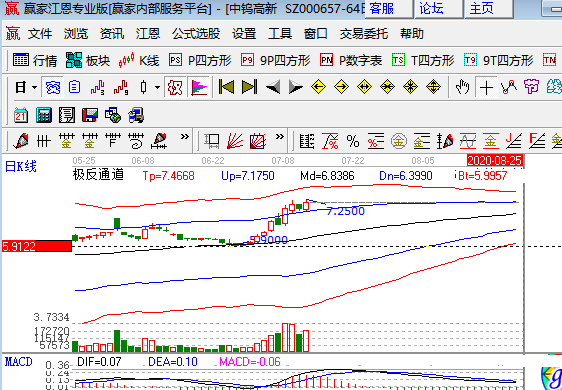Open the 帮助 menu
The image size is (562, 390).
click(412, 34)
